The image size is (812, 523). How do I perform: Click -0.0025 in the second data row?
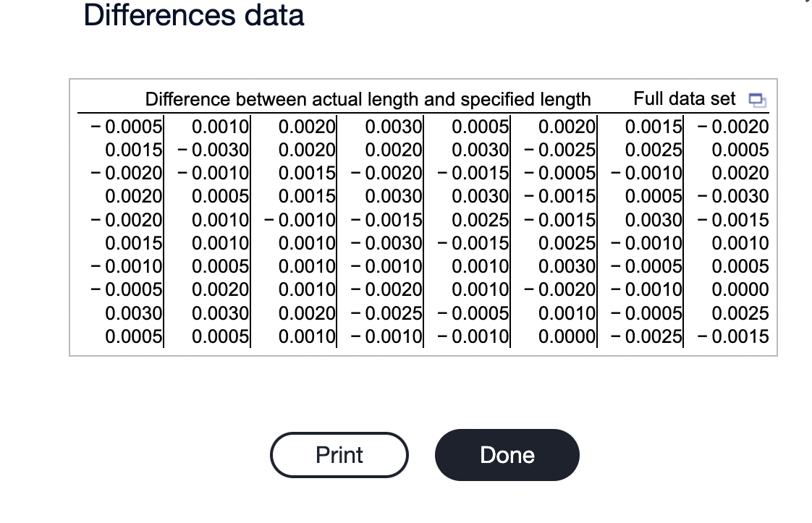560,150
